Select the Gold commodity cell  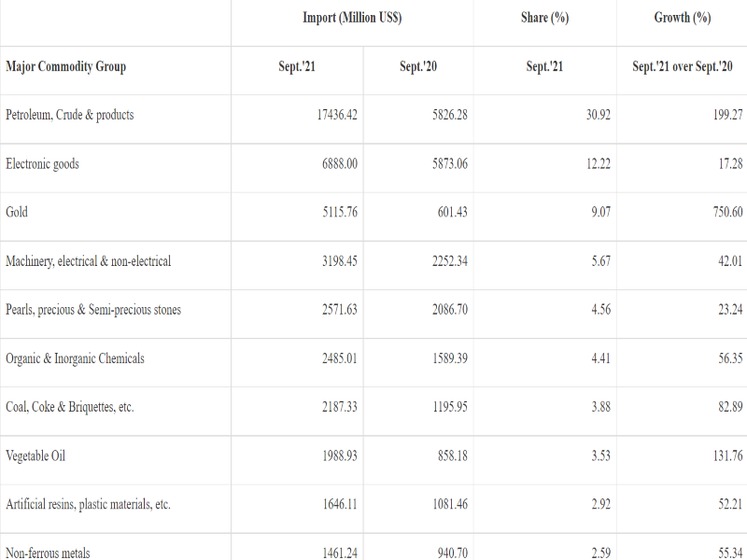[17, 213]
